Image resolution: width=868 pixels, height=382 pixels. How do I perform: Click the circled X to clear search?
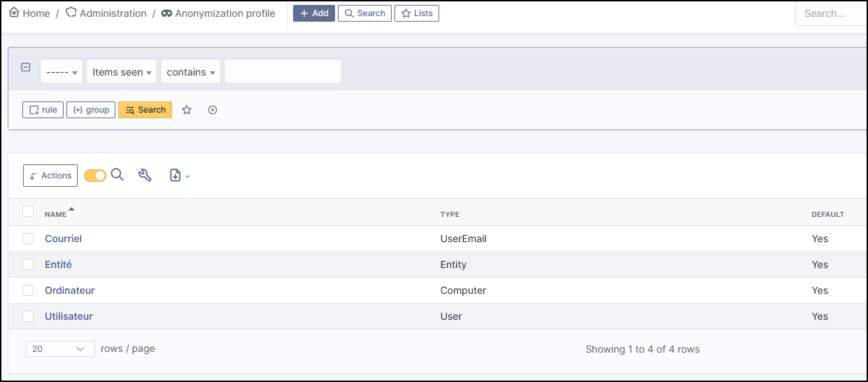tap(213, 110)
